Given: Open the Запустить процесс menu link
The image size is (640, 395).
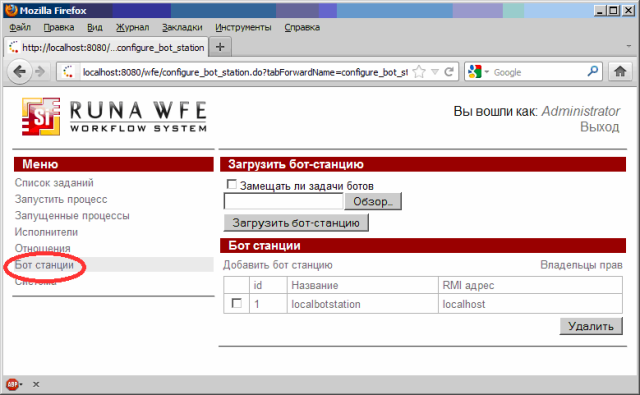Looking at the screenshot, I should point(61,199).
